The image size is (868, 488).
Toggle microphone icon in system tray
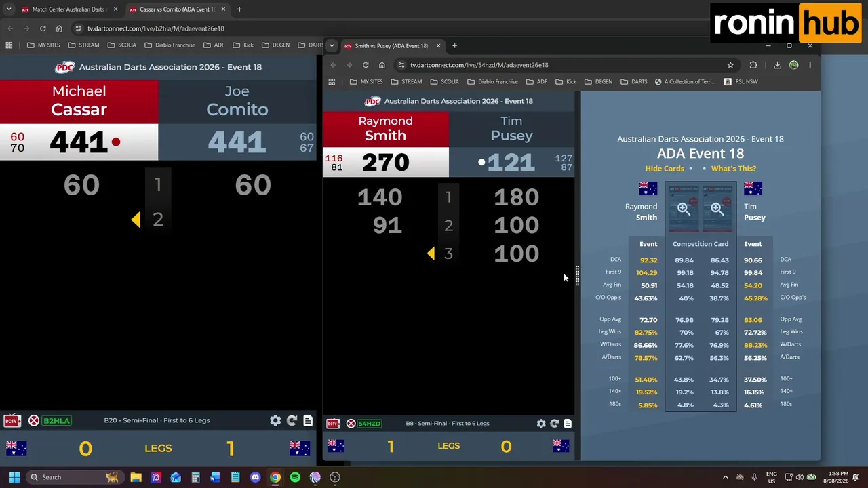tap(754, 477)
